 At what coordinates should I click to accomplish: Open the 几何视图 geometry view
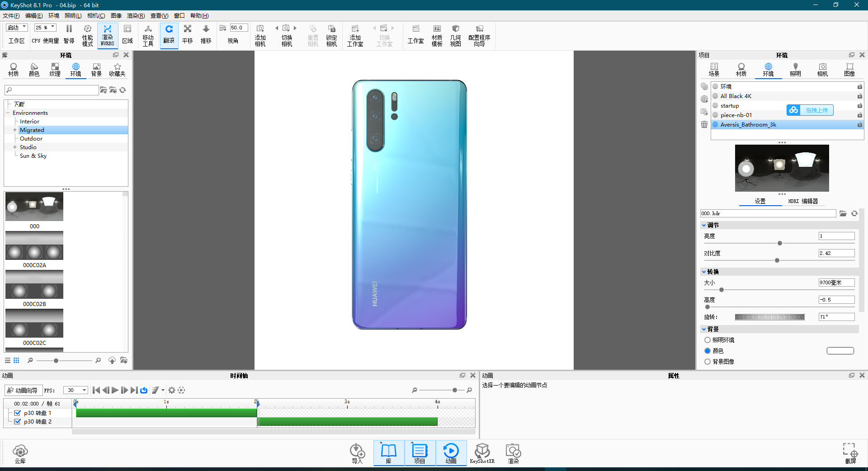click(455, 35)
